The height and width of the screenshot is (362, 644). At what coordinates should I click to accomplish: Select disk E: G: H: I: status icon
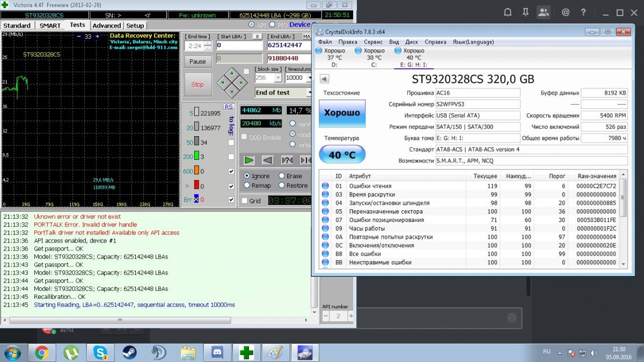click(398, 51)
